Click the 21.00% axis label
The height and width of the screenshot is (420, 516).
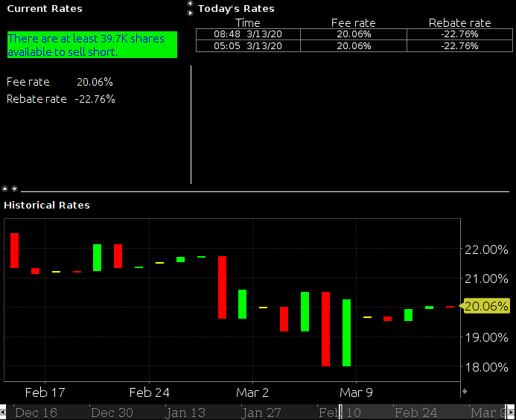coord(486,279)
